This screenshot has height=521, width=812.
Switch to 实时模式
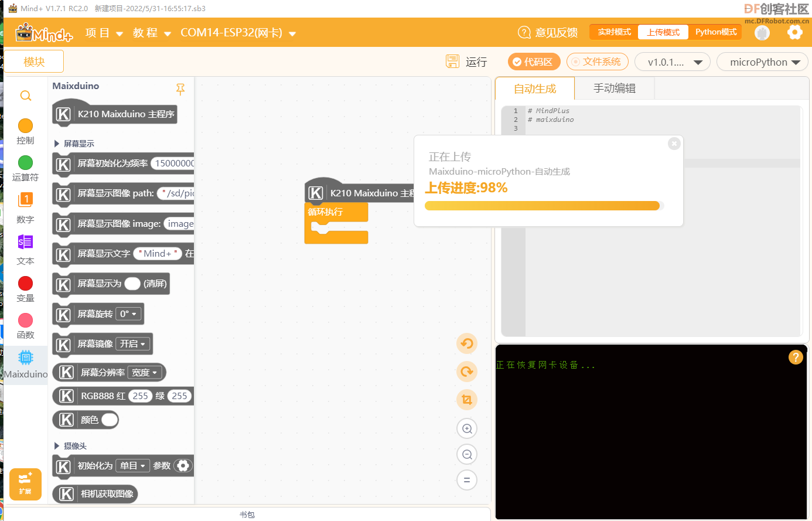point(614,32)
